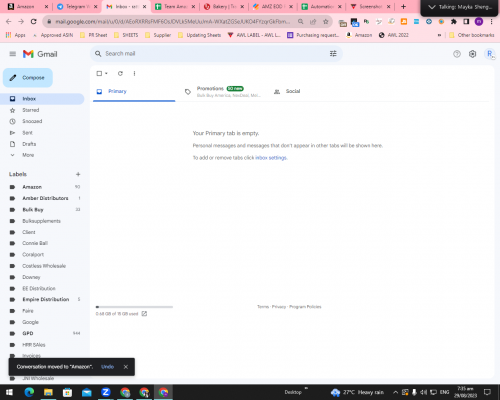Viewport: 500px width, 400px height.
Task: Switch to the Promotions tab
Action: (223, 91)
